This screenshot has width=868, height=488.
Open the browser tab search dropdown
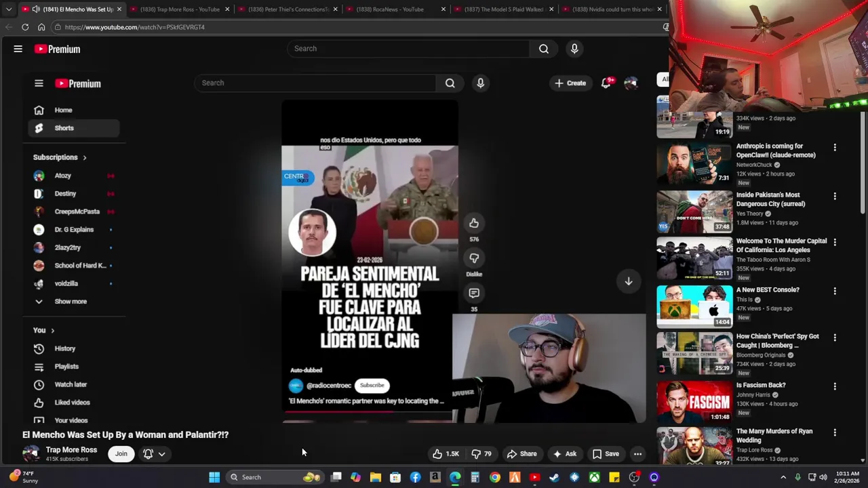coord(8,9)
